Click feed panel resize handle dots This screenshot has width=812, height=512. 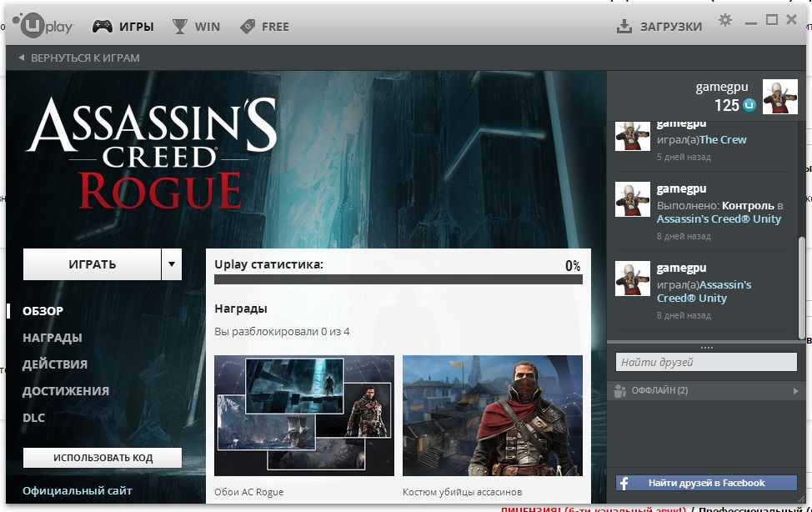coord(706,347)
